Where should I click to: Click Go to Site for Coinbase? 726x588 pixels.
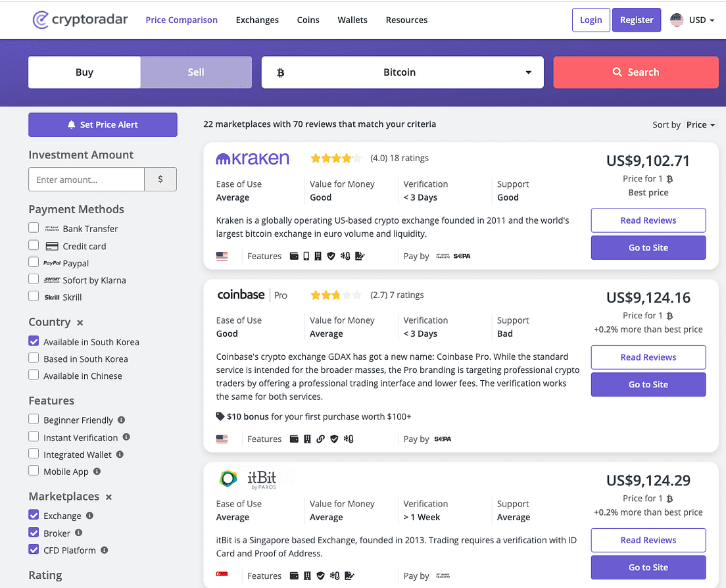(648, 384)
